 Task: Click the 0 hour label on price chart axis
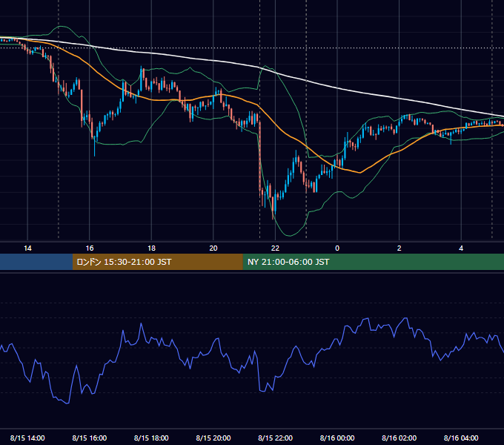pyautogui.click(x=337, y=248)
